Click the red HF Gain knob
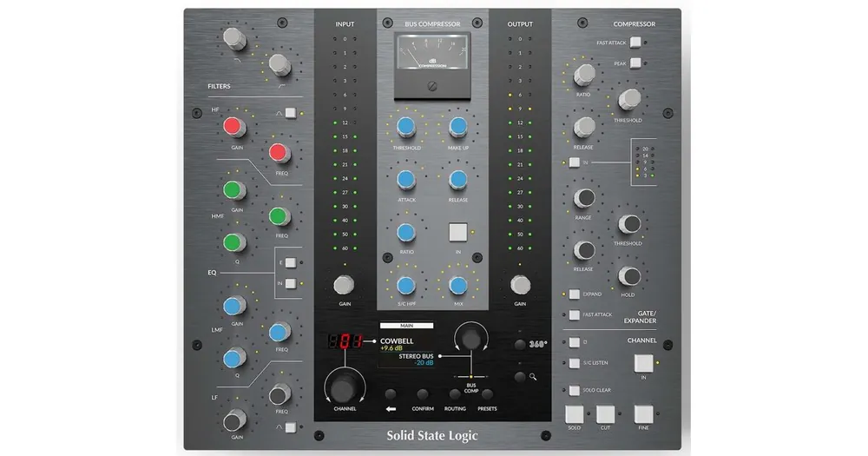 click(x=233, y=127)
